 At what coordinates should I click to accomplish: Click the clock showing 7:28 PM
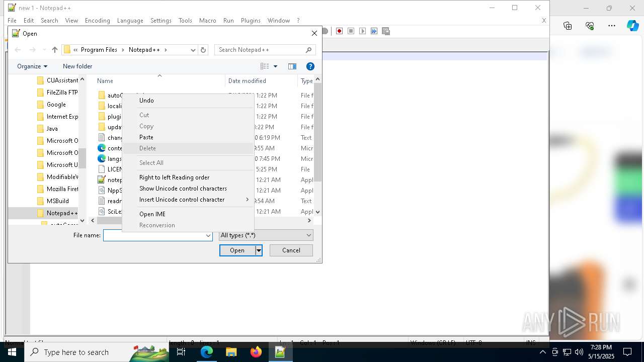pos(601,347)
